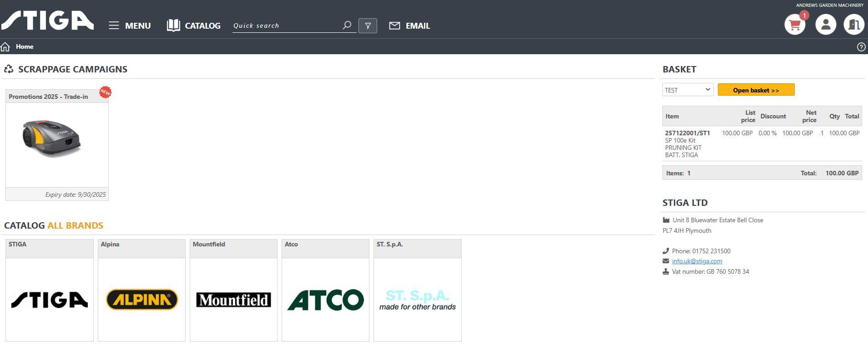Open the Mountfield brand catalog tile
868x363 pixels.
[233, 290]
